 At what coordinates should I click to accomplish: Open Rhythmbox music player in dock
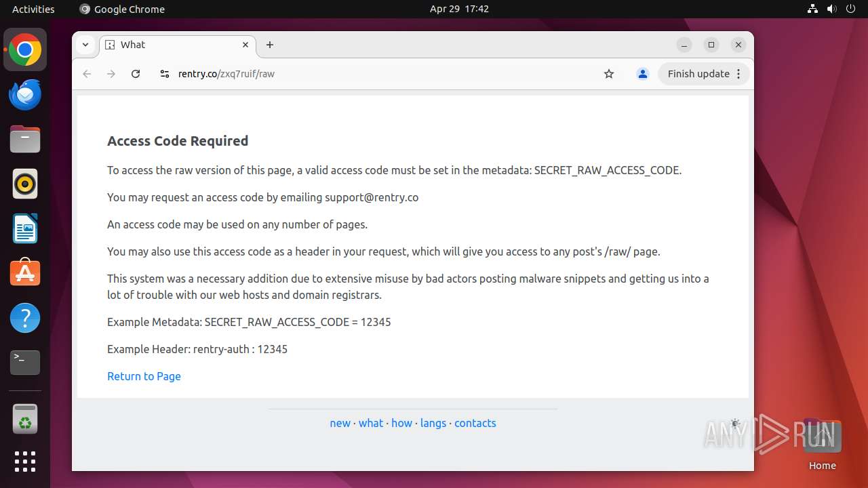pyautogui.click(x=25, y=184)
